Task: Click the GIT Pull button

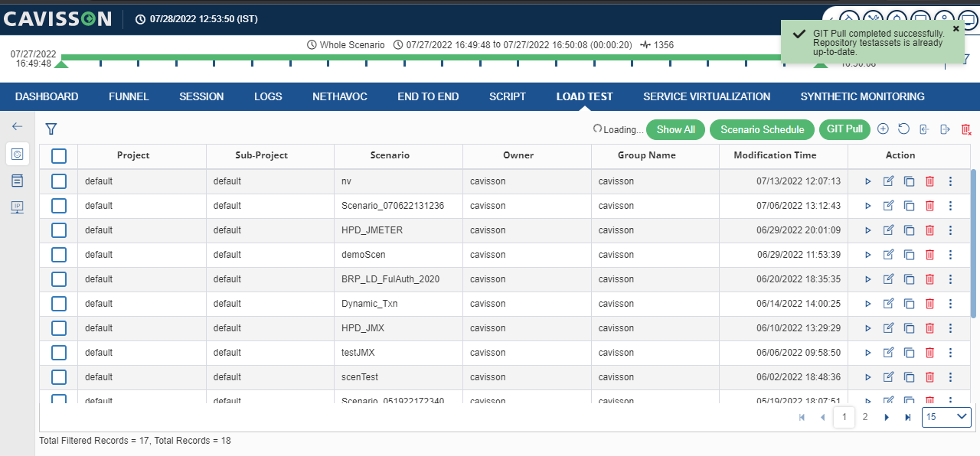Action: [x=844, y=129]
